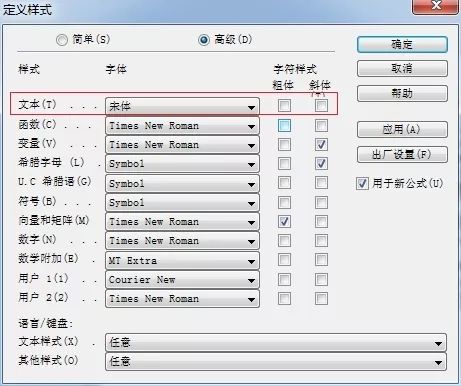Image resolution: width=461 pixels, height=386 pixels.
Task: Click the 出厂设置(F) button
Action: [x=402, y=155]
